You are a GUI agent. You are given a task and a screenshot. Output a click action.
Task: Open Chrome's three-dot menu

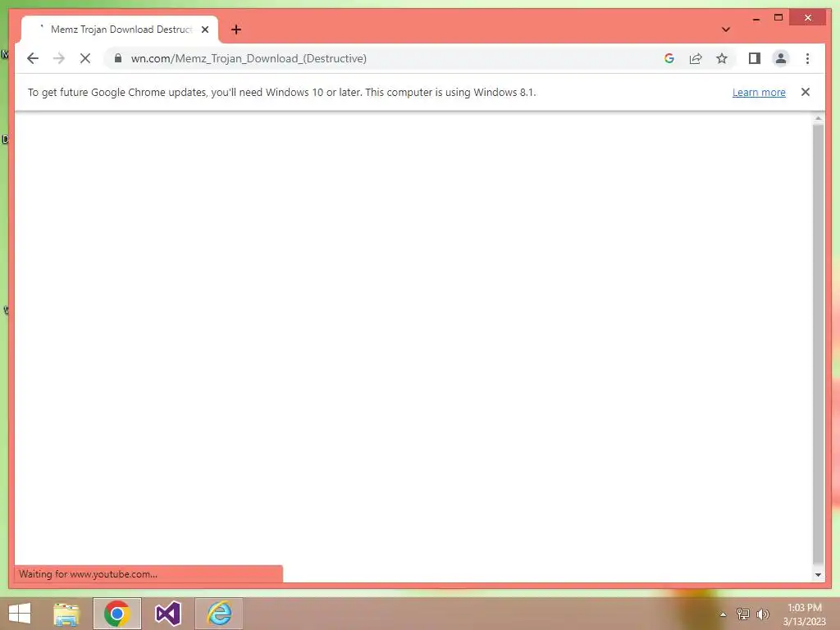(x=807, y=58)
